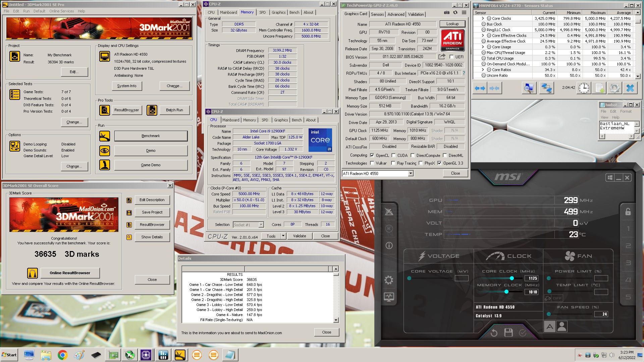Toggle the OpenGL 3.3 checkbox in GPU-Z
This screenshot has height=362, width=644.
tap(439, 163)
